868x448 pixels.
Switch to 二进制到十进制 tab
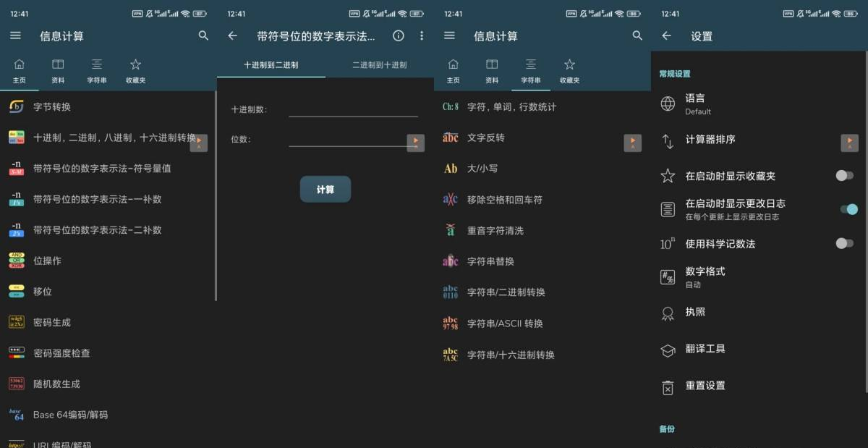[380, 64]
